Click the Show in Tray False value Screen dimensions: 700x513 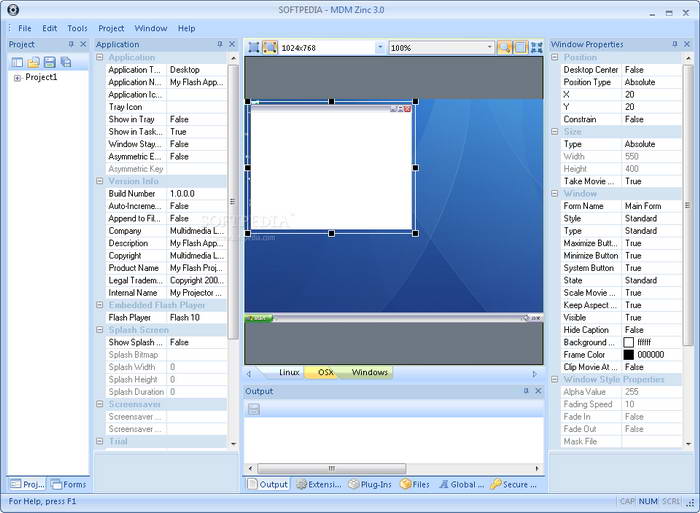[x=196, y=119]
